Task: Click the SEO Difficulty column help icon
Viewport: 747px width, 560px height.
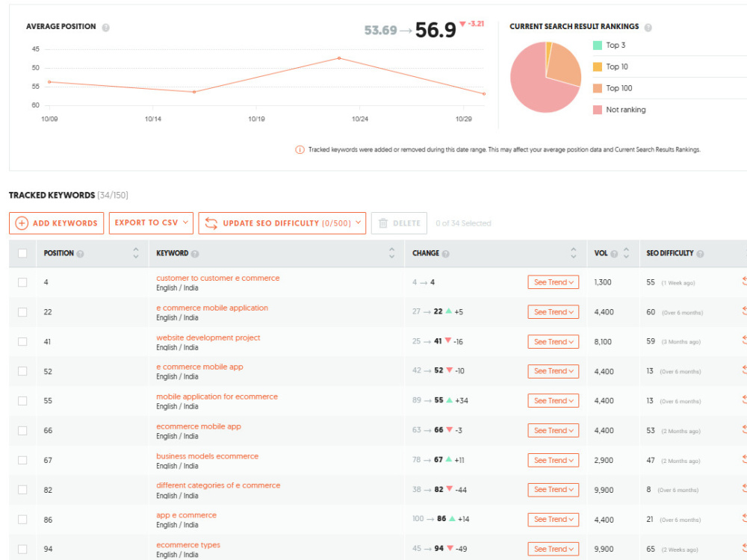Action: [700, 254]
